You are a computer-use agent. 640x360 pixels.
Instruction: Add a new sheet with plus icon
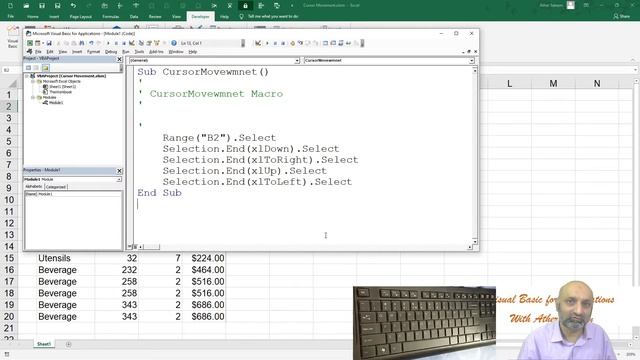pos(69,344)
